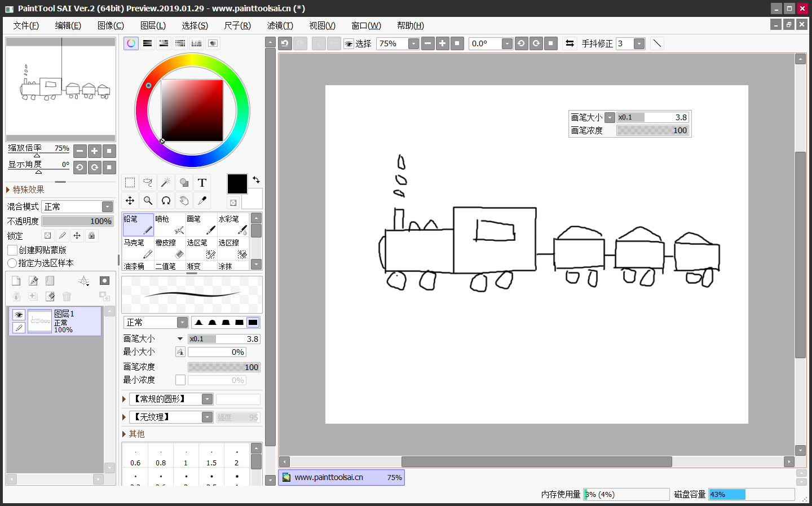The height and width of the screenshot is (506, 812).
Task: Open the brush mode 正常 dropdown
Action: (182, 323)
